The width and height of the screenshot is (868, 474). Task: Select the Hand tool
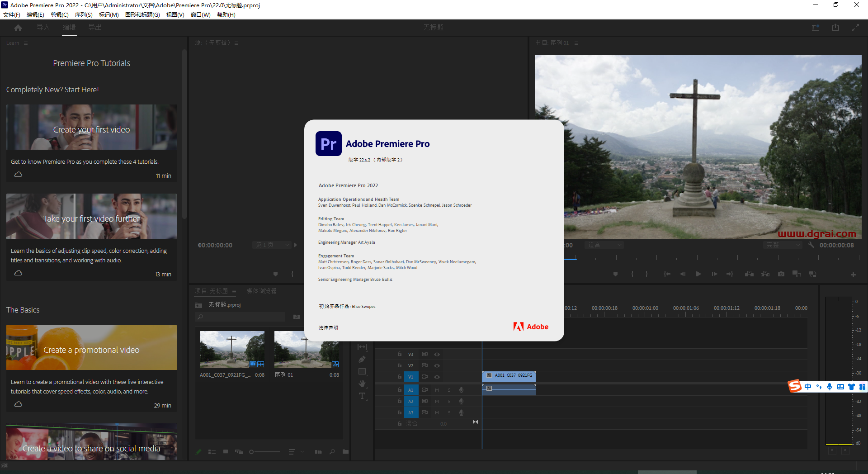coord(362,383)
